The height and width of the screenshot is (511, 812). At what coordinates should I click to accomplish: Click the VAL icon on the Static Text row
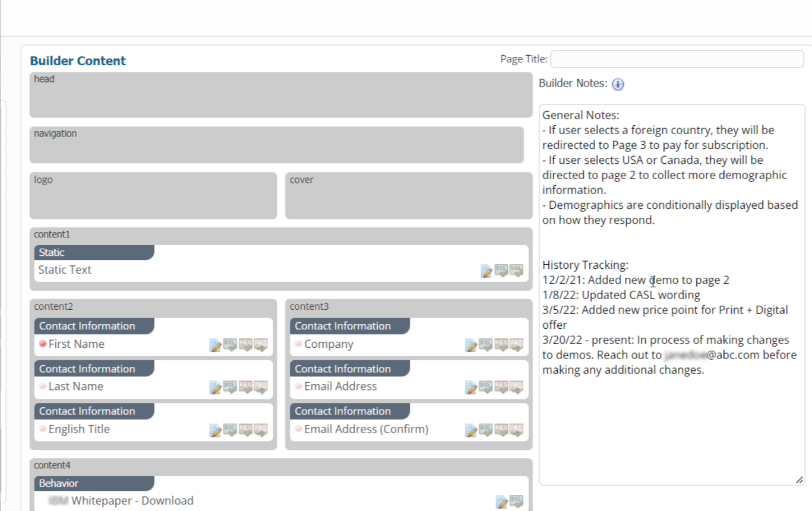(x=516, y=271)
